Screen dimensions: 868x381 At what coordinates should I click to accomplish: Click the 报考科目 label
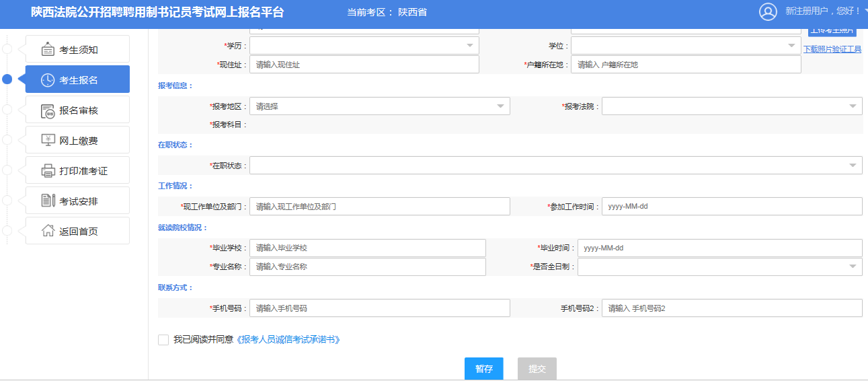click(229, 125)
